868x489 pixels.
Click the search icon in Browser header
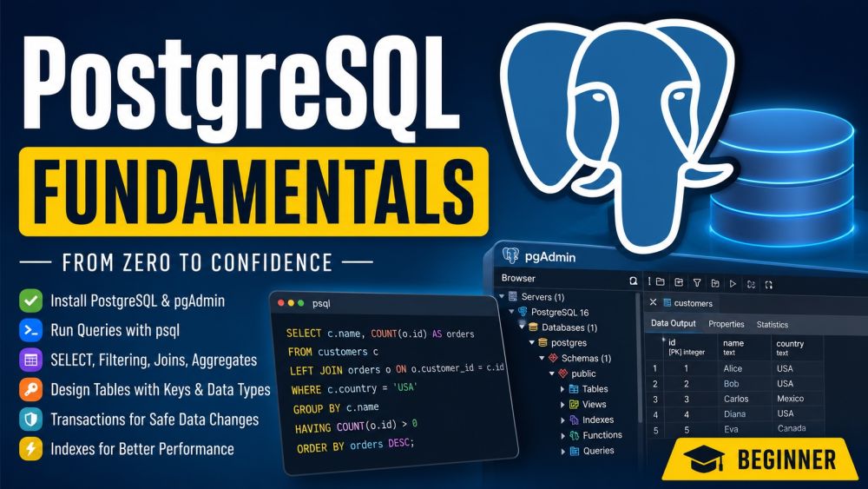click(634, 281)
